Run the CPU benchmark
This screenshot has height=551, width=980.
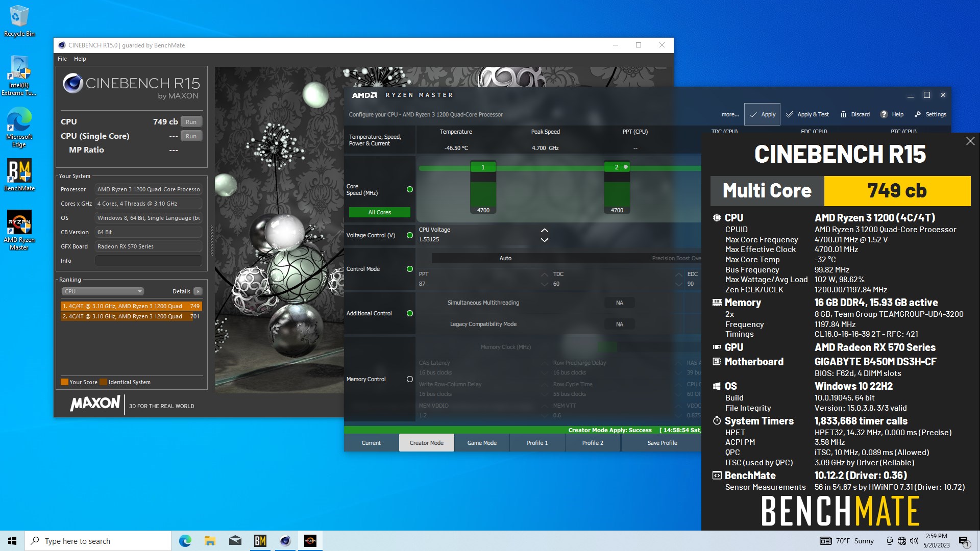coord(191,122)
